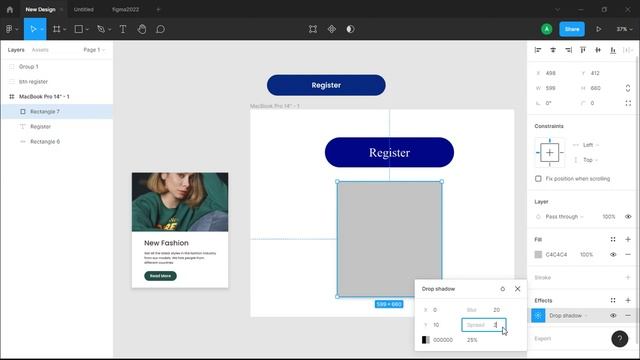Viewport: 640px width, 360px height.
Task: Switch to Untitled tab
Action: [x=84, y=9]
